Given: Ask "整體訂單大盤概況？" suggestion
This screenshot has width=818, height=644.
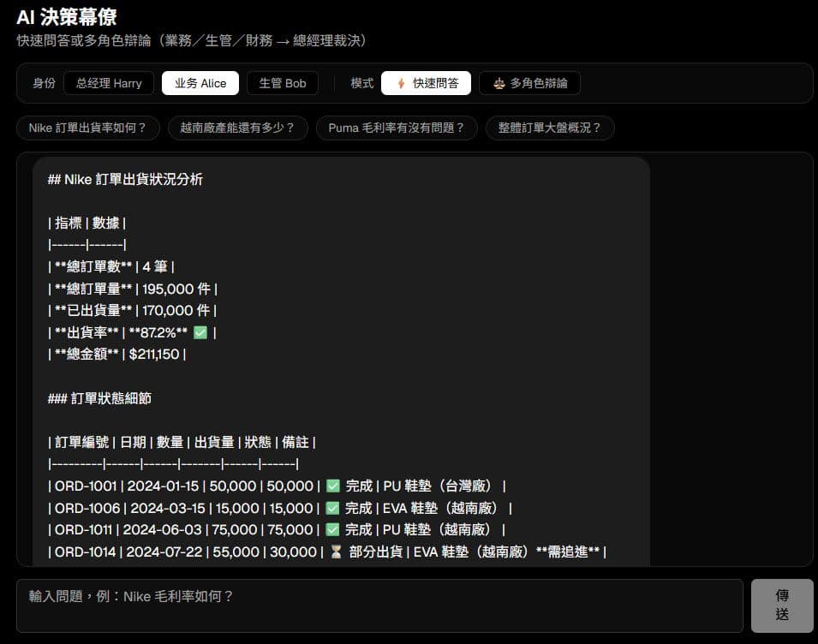Looking at the screenshot, I should (x=550, y=128).
